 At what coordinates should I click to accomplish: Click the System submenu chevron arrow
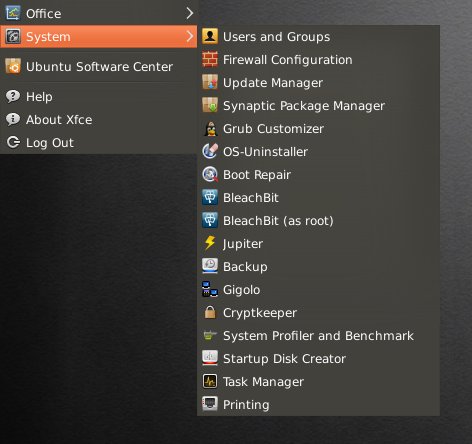pos(189,36)
